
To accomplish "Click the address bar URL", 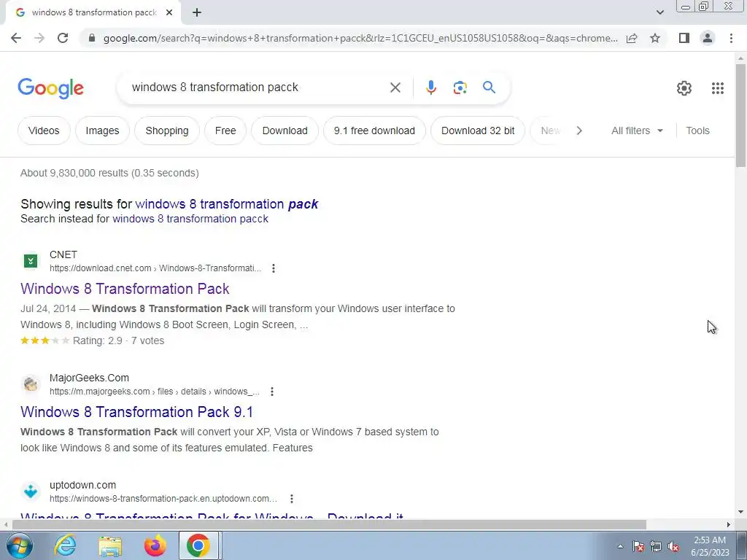I will click(360, 38).
